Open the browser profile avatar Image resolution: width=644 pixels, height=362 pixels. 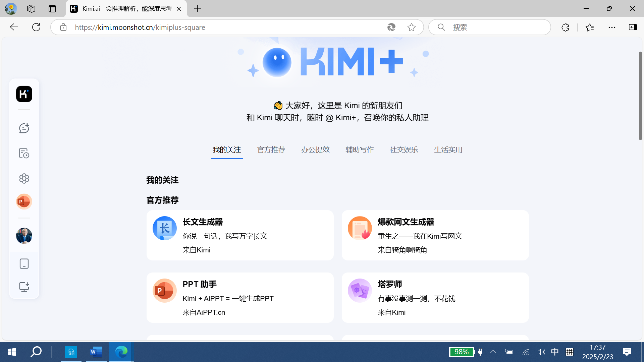point(11,9)
